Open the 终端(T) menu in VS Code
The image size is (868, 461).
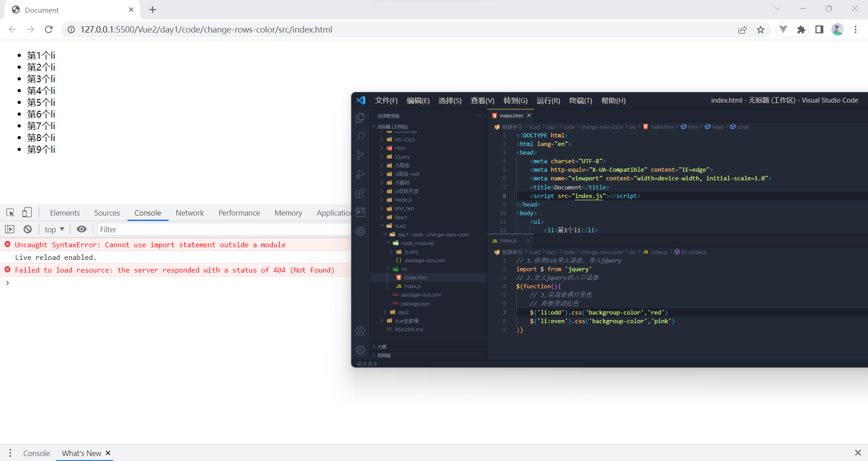tap(580, 100)
